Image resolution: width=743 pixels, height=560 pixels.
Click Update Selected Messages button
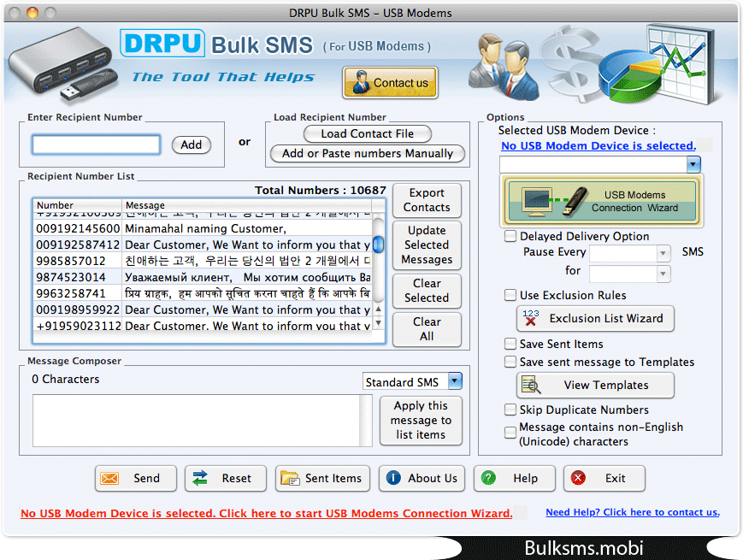point(427,245)
